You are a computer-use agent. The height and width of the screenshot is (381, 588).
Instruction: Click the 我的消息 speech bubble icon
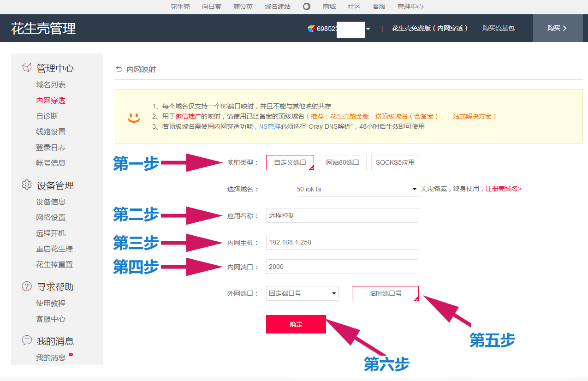[27, 341]
